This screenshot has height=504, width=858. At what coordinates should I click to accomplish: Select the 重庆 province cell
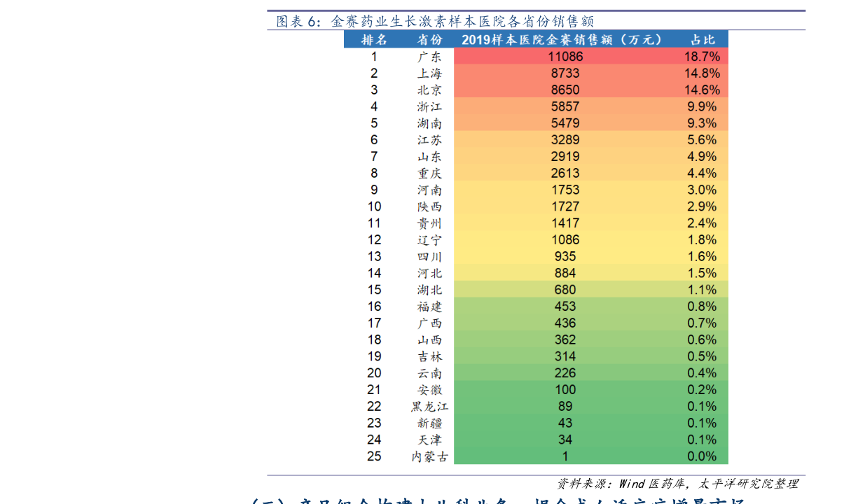point(429,174)
